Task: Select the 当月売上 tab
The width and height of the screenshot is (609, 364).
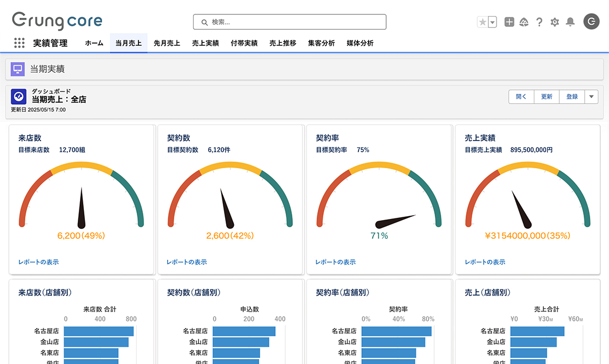Action: tap(129, 43)
